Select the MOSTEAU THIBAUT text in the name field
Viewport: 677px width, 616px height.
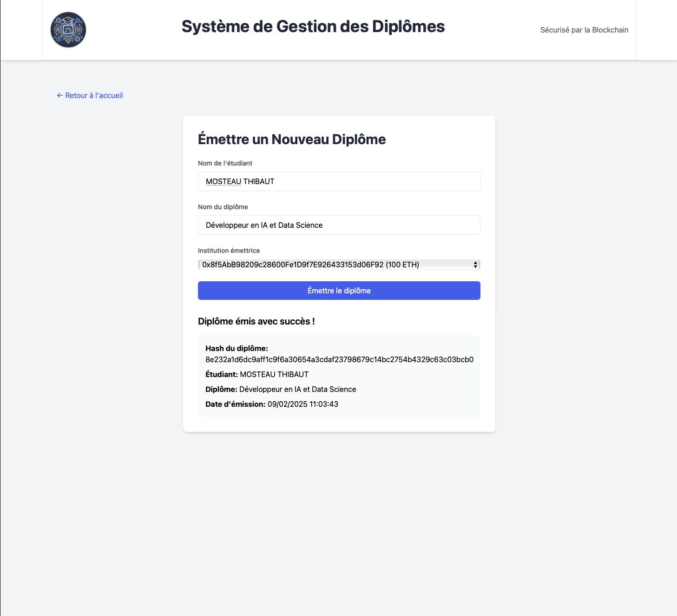(240, 181)
